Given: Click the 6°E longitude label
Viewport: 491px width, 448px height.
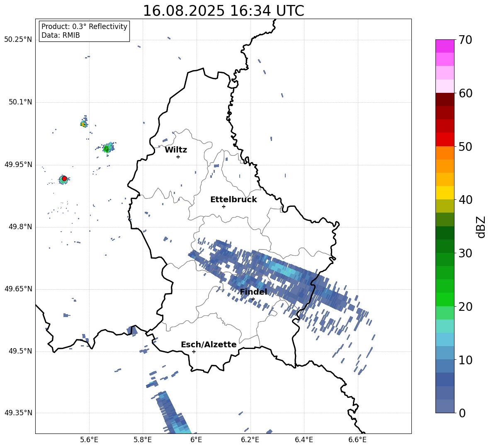Looking at the screenshot, I should (196, 440).
